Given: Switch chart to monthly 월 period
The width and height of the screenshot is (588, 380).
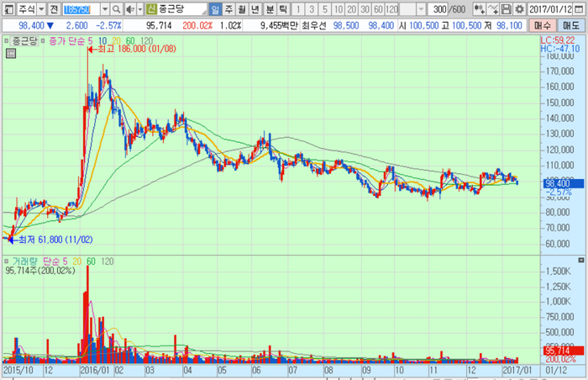Looking at the screenshot, I should point(242,9).
